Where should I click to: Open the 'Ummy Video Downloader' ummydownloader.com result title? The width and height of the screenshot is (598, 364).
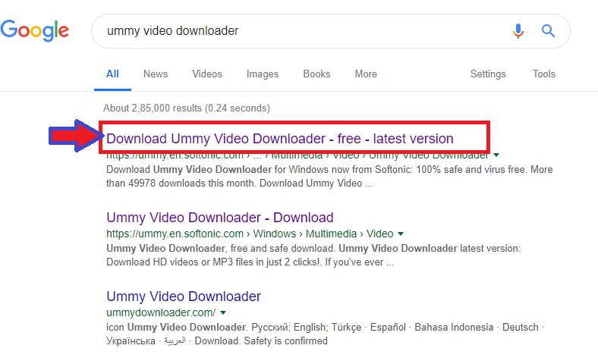point(184,297)
